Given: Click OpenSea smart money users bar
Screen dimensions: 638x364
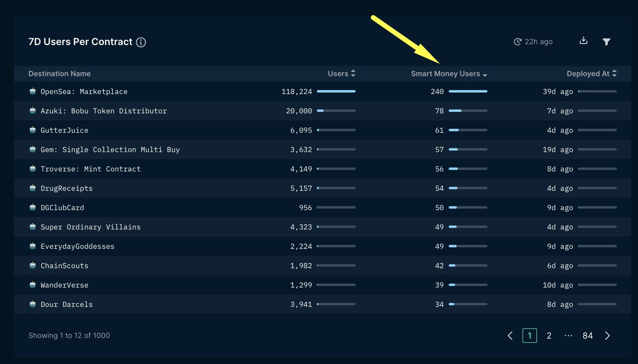Looking at the screenshot, I should click(468, 91).
